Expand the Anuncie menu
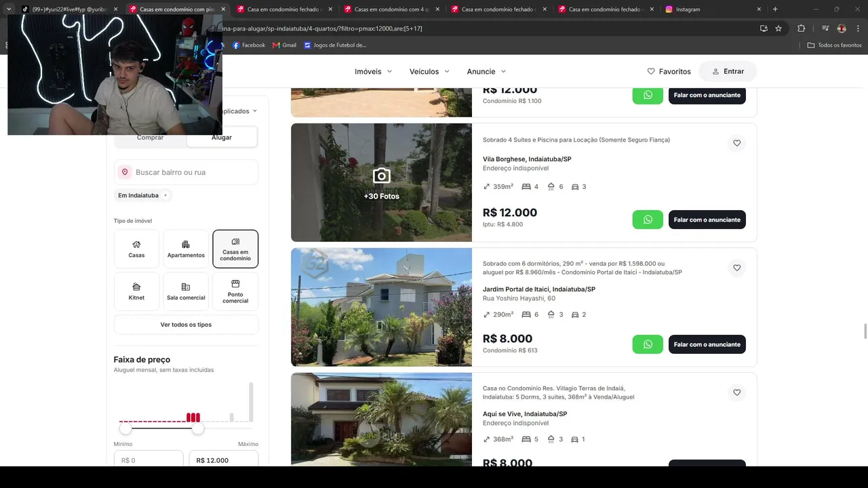This screenshot has height=488, width=868. 486,71
